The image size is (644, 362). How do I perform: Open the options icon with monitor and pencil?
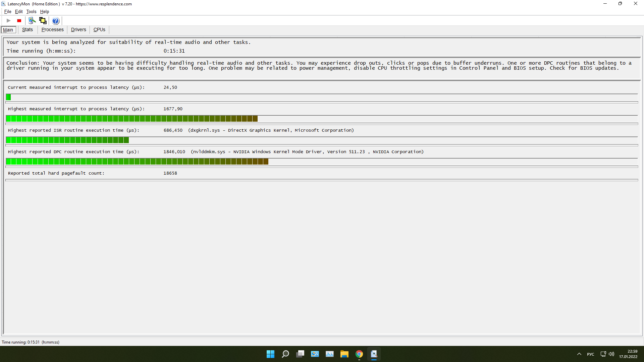pos(32,21)
